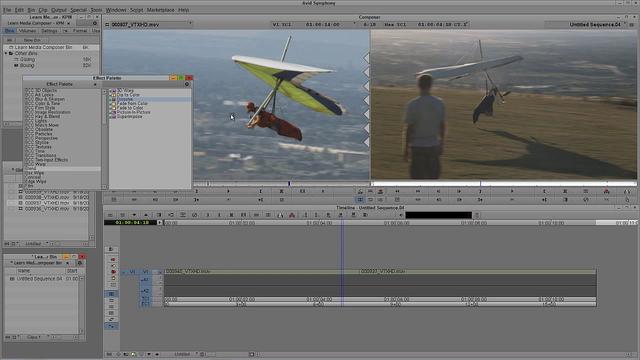Choose the Fade from Color effect
This screenshot has height=360, width=640.
[132, 104]
